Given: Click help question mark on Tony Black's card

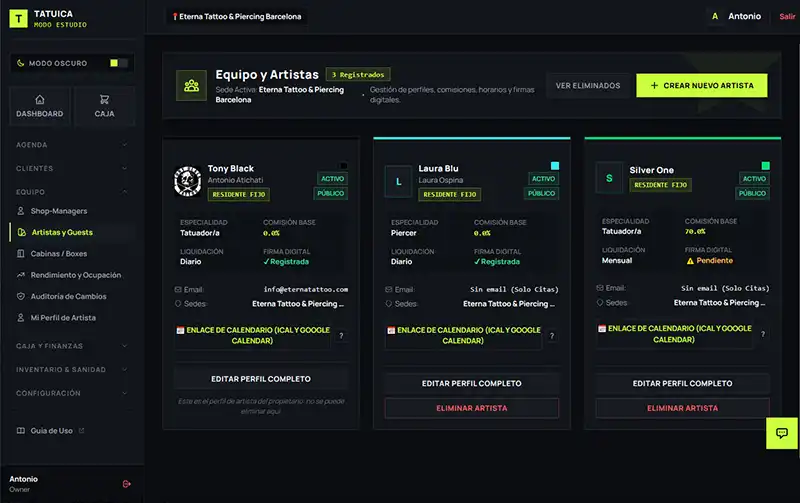Looking at the screenshot, I should click(341, 336).
